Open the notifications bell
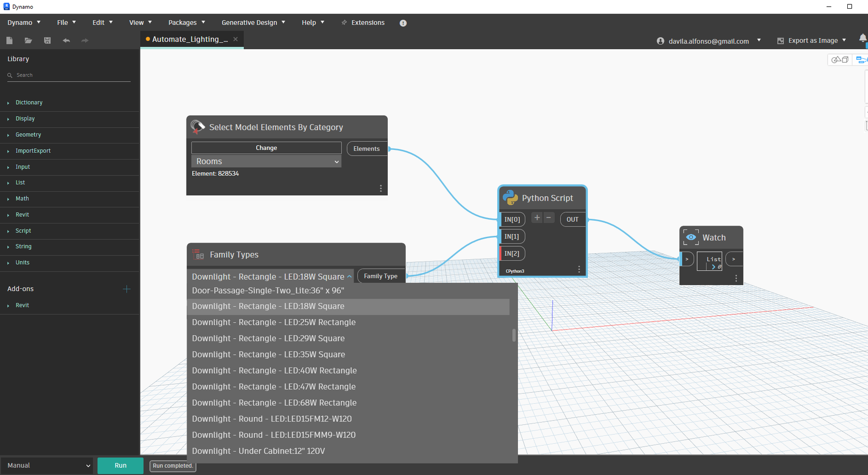The image size is (868, 475). pyautogui.click(x=863, y=39)
